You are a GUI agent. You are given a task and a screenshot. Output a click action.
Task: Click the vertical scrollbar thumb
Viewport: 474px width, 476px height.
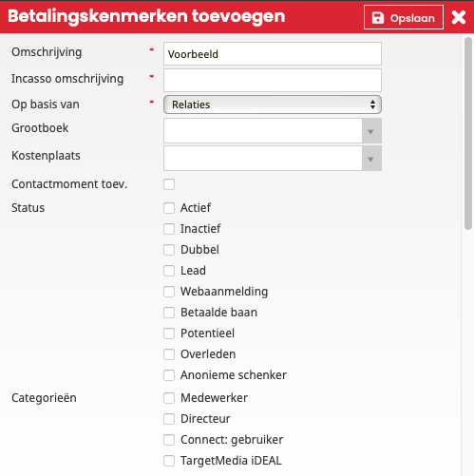pyautogui.click(x=468, y=133)
